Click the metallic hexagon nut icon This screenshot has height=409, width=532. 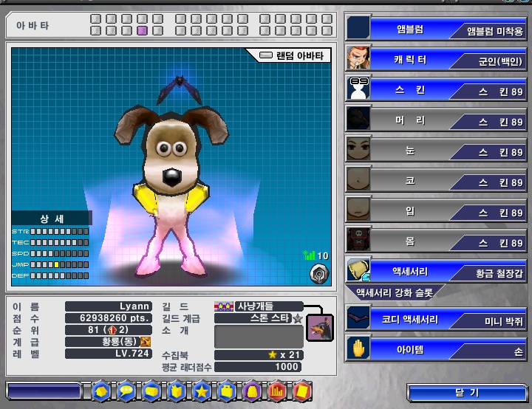pos(319,274)
